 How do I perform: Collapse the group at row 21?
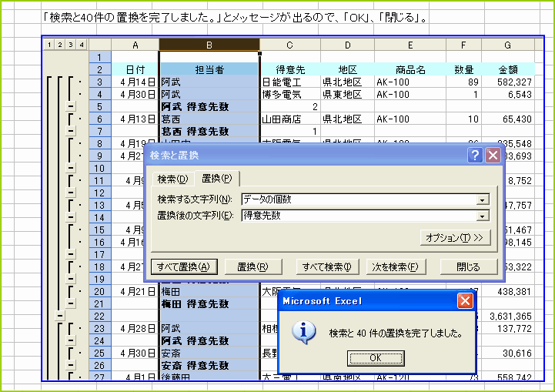[71, 303]
